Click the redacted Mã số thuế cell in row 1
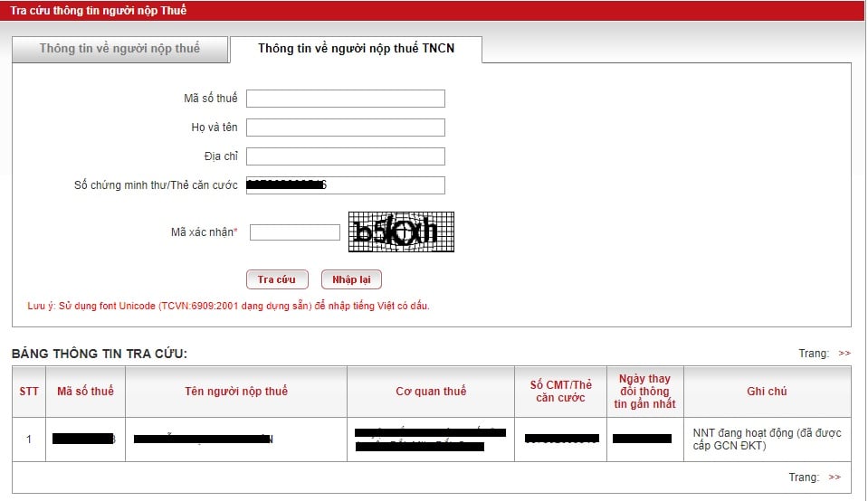 point(85,440)
